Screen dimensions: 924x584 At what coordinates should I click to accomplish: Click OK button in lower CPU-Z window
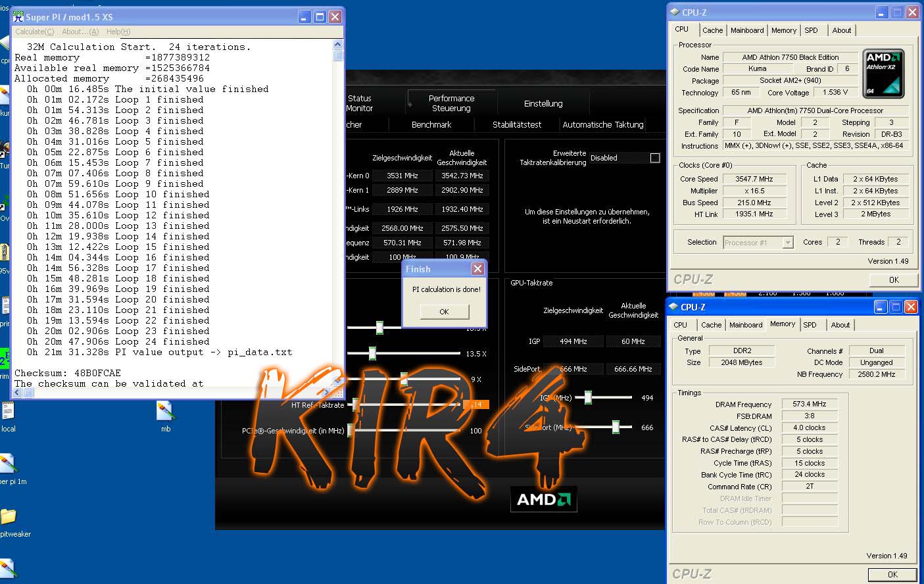click(892, 574)
